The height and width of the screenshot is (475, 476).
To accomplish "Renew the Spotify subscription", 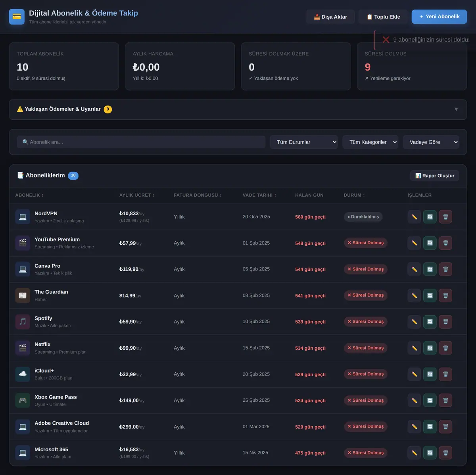I will point(430,322).
